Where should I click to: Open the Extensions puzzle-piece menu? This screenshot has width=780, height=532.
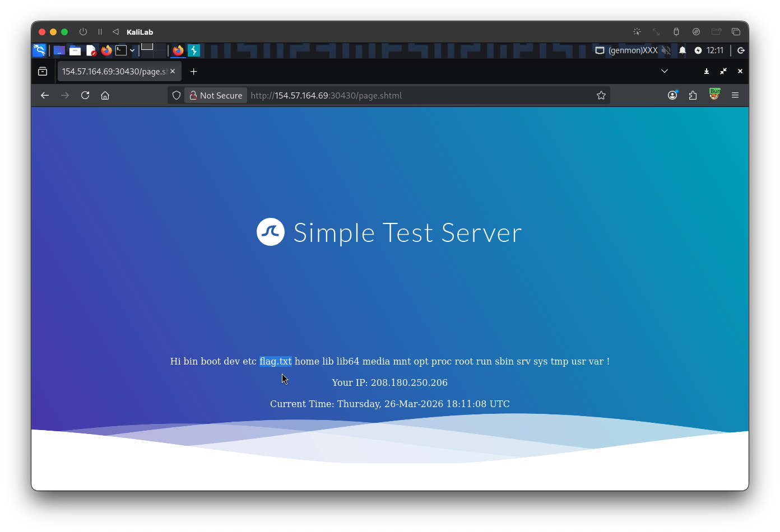tap(693, 95)
